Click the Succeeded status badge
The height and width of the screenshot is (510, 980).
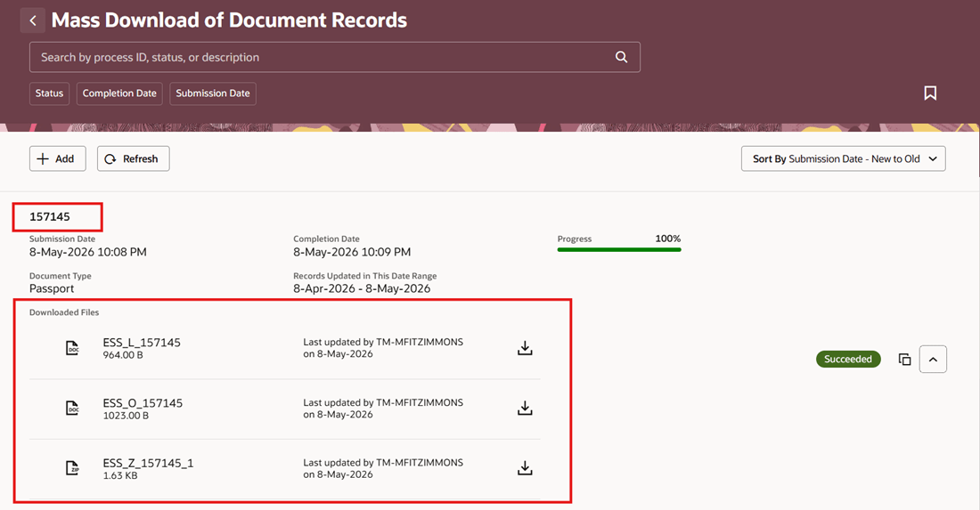coord(848,359)
